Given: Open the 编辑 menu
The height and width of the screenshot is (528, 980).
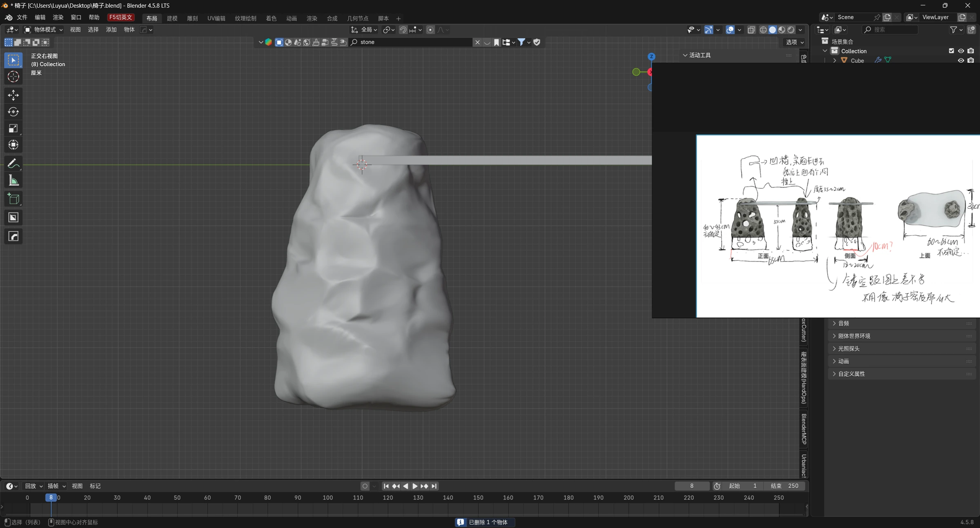Looking at the screenshot, I should tap(40, 18).
